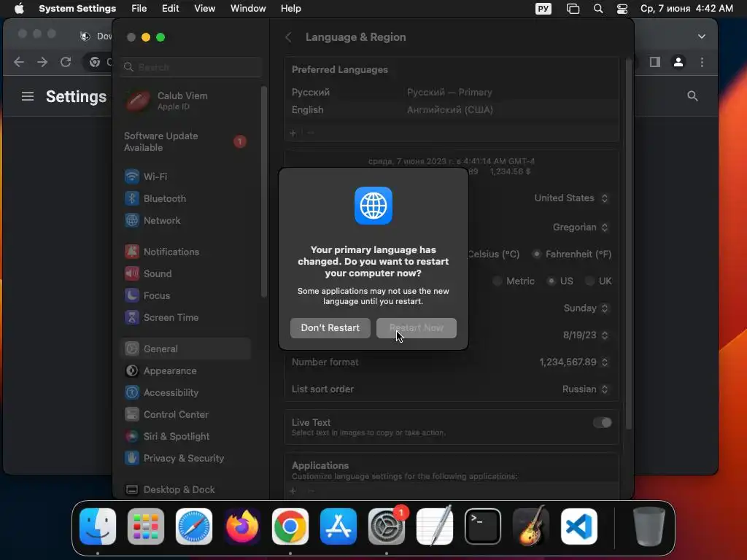Image resolution: width=747 pixels, height=560 pixels.
Task: Click the Don't Restart button
Action: (330, 328)
